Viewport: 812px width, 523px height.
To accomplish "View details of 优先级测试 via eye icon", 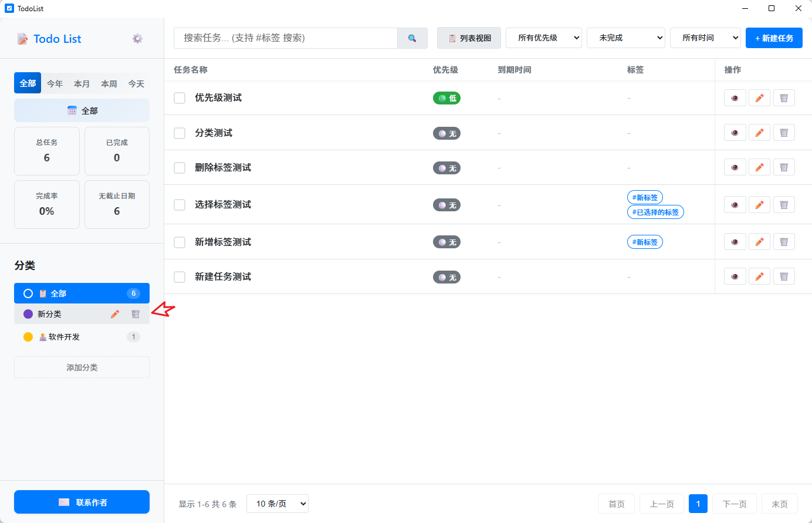I will pos(735,98).
